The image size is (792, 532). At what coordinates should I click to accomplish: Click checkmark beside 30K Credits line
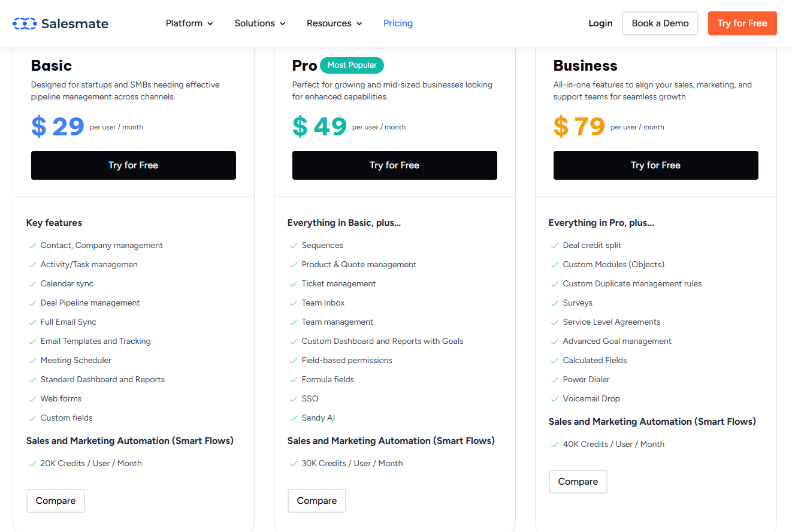[x=294, y=464]
